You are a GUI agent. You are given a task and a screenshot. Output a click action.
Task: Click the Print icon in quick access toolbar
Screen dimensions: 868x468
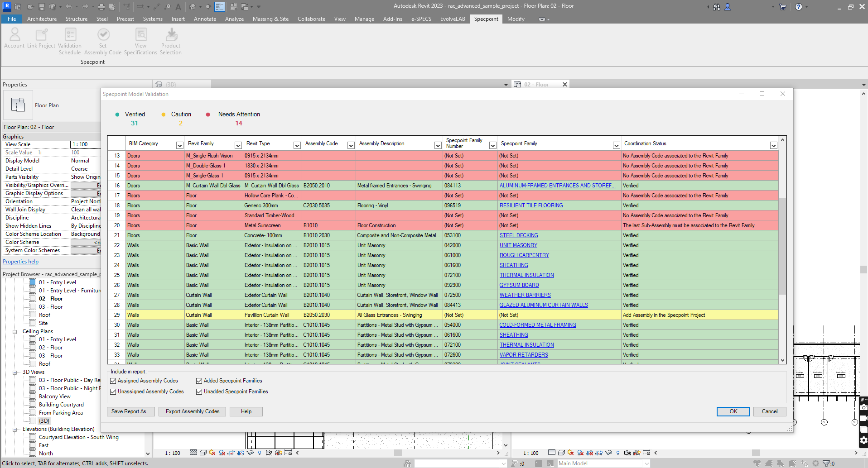(101, 7)
